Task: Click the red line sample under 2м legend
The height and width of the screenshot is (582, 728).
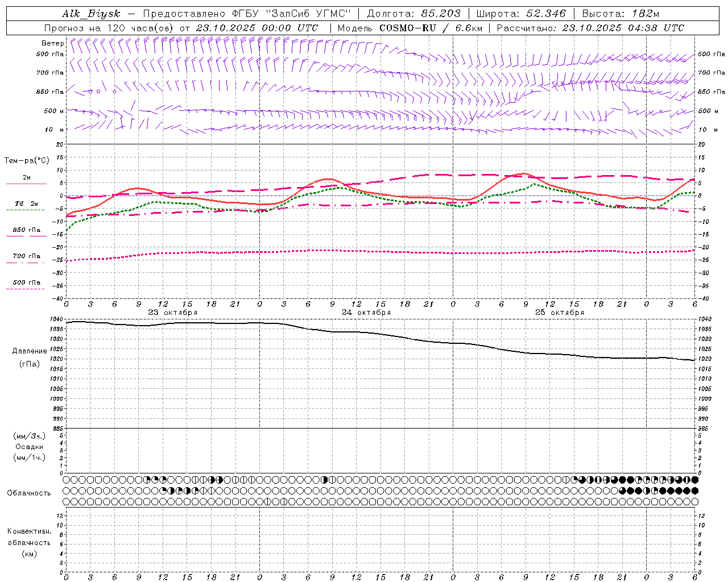Action: [x=26, y=184]
